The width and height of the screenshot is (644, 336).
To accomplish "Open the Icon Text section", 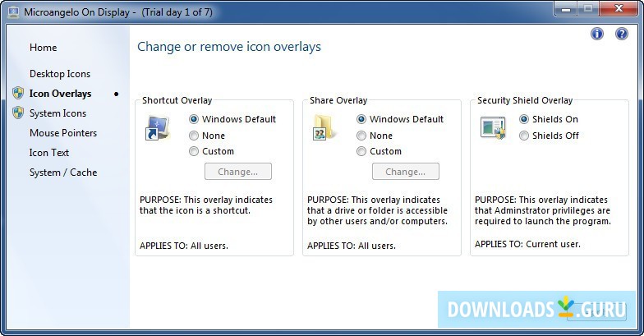I will (x=49, y=153).
